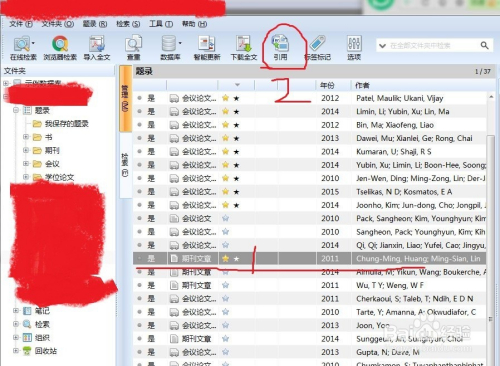
Task: Open the 选项 options icon
Action: 354,43
